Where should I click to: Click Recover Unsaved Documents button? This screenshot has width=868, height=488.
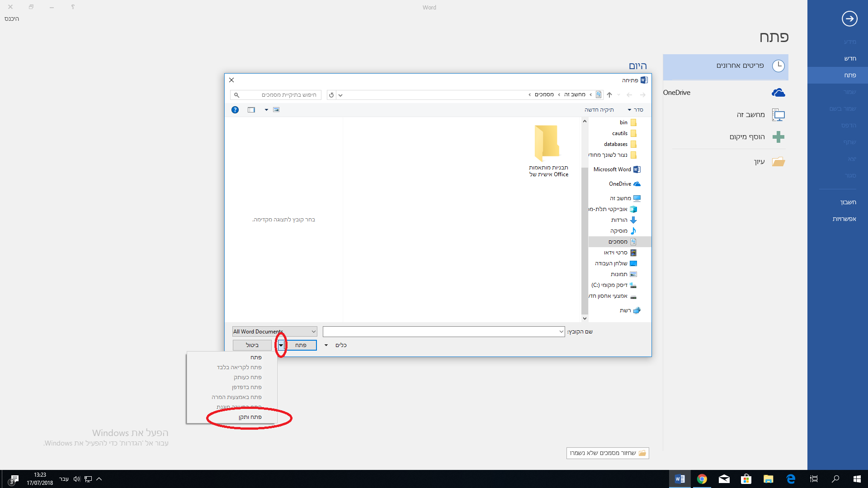point(607,453)
